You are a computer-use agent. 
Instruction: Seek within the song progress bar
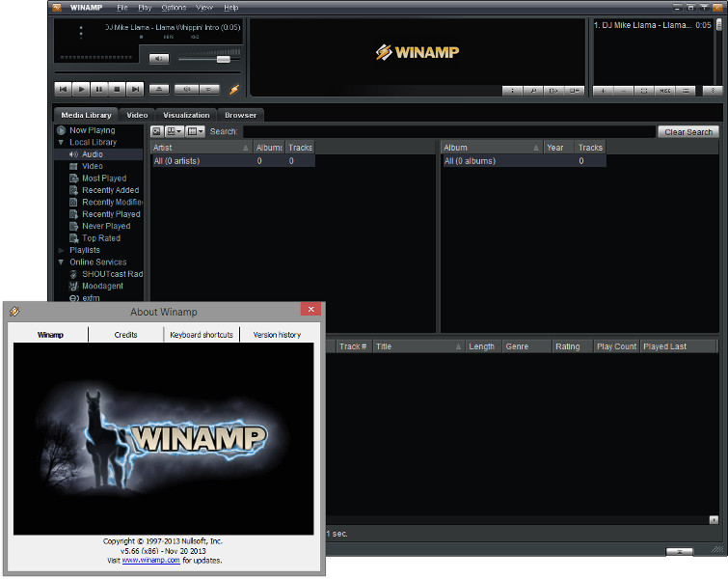(148, 72)
